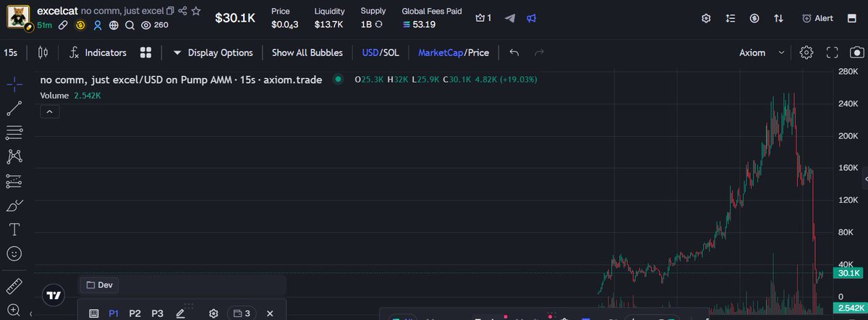Change candlestick chart style
This screenshot has width=868, height=320.
[42, 52]
